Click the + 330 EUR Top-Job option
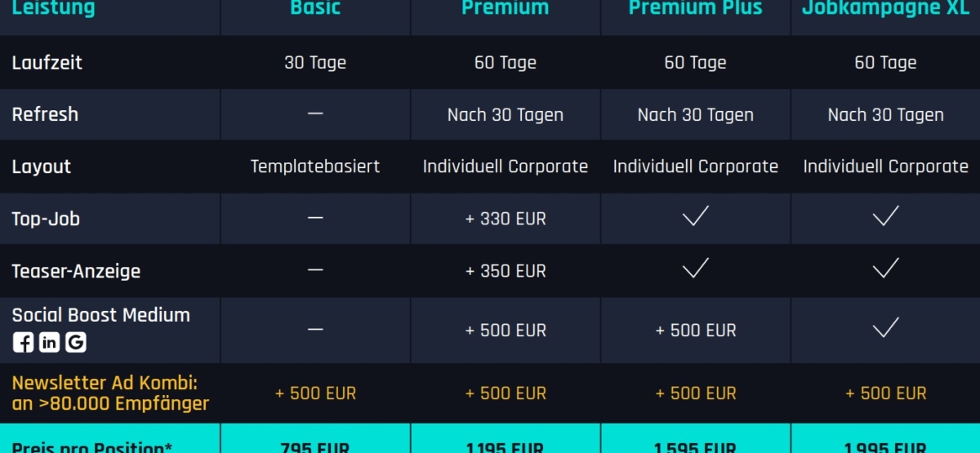The image size is (980, 453). coord(506,219)
